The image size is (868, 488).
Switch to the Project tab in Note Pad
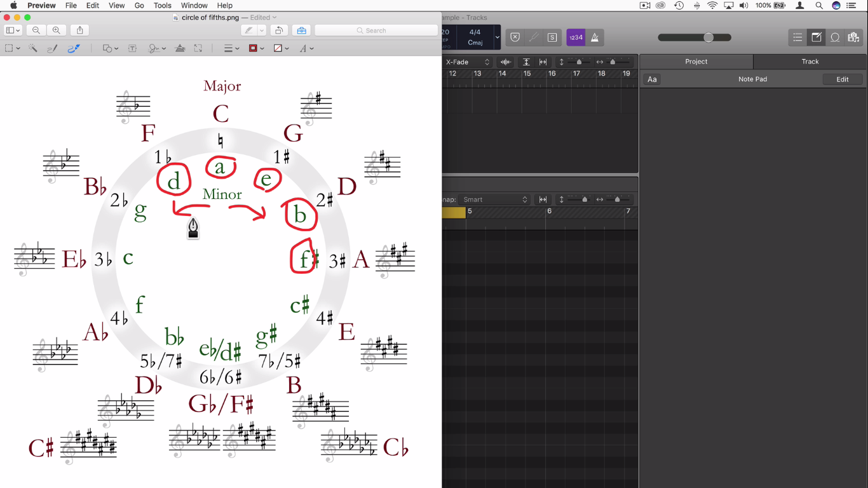pos(696,62)
